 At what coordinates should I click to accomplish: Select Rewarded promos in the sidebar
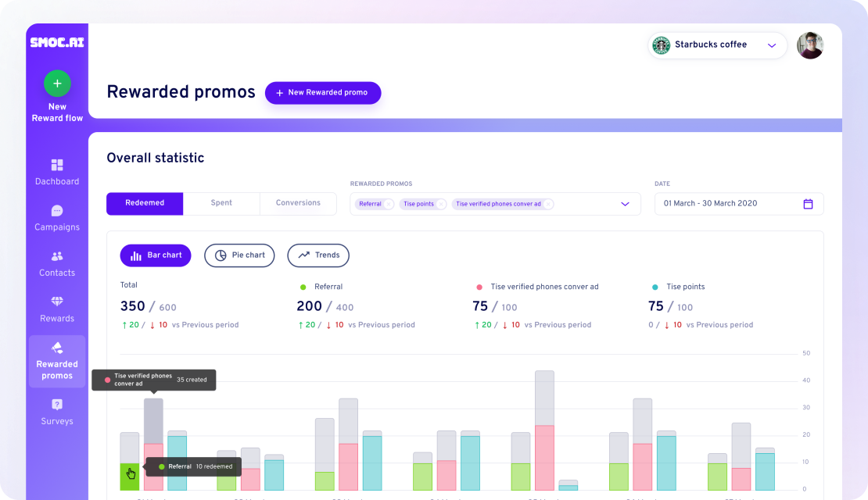click(x=57, y=362)
